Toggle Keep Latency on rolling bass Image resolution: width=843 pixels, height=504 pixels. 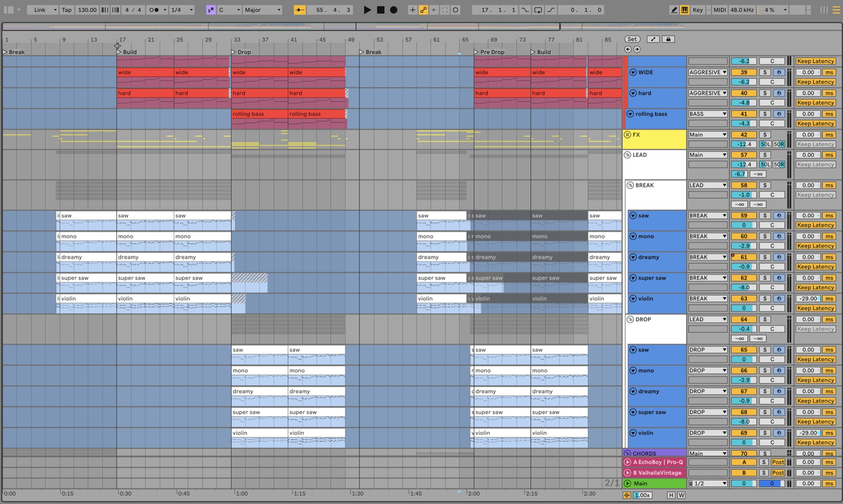[815, 123]
